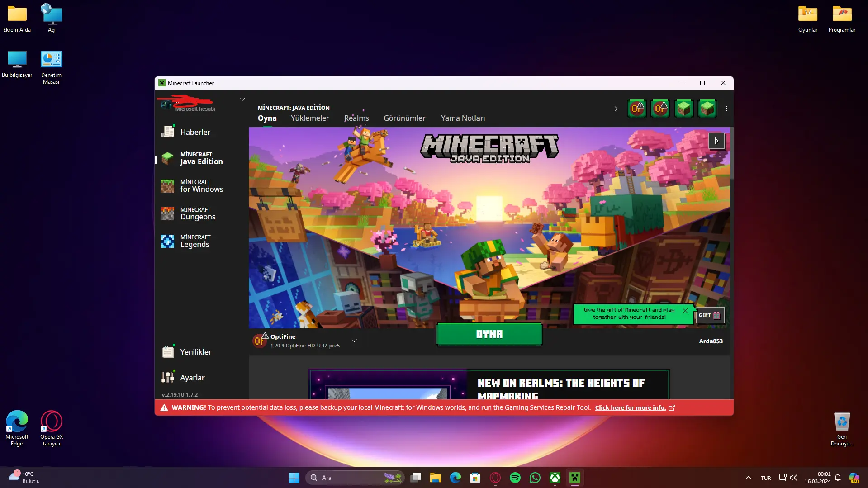Image resolution: width=868 pixels, height=488 pixels.
Task: Open the 'New on Realms' news card
Action: 489,384
